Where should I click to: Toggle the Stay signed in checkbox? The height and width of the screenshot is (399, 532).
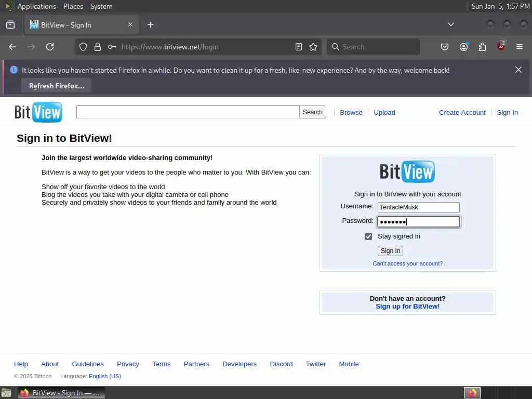pyautogui.click(x=368, y=236)
